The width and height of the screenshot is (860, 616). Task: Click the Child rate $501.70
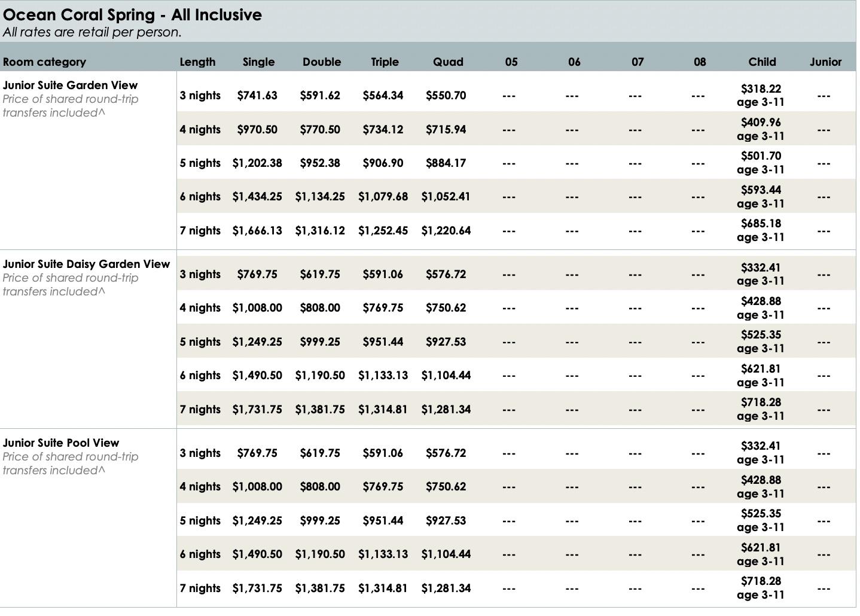click(761, 156)
